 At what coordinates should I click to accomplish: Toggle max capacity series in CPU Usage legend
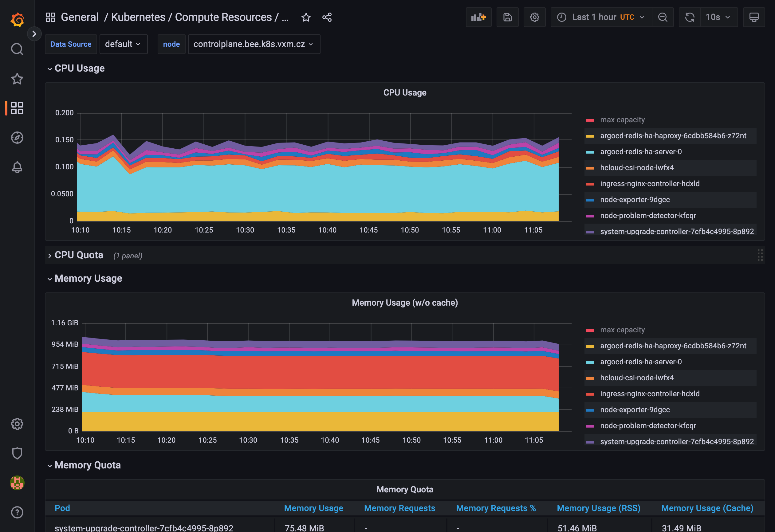622,120
